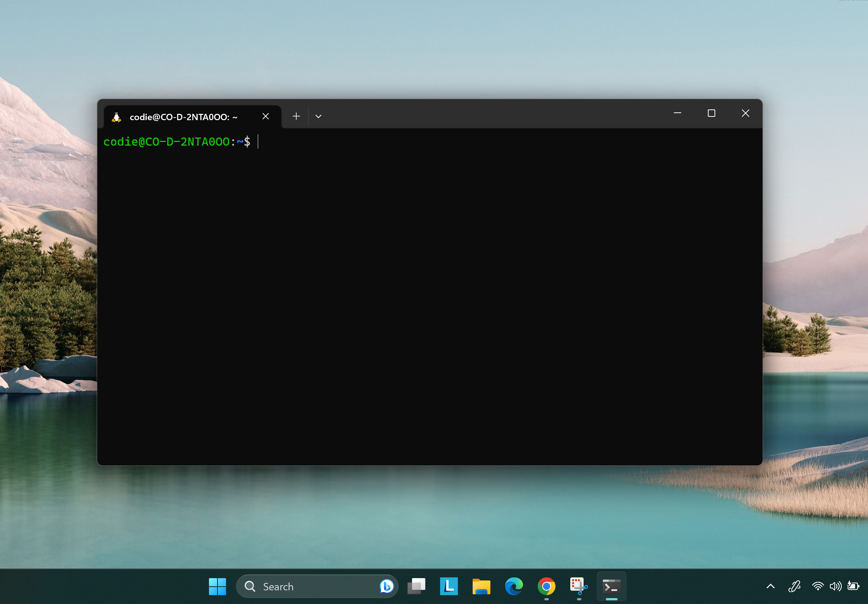Maximize the terminal window
Screen dimensions: 868x604
(x=711, y=113)
